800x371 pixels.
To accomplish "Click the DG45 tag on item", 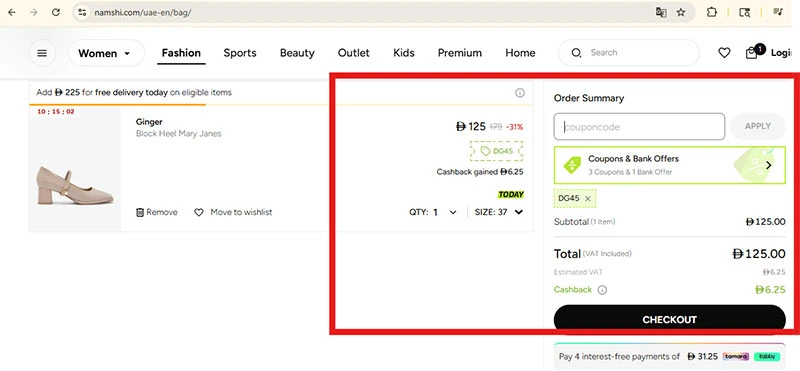I will [496, 151].
